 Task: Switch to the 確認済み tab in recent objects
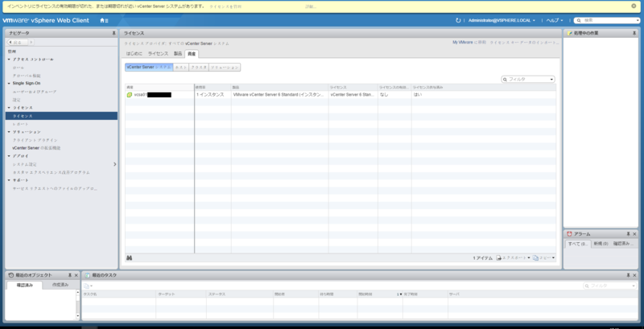pyautogui.click(x=24, y=285)
